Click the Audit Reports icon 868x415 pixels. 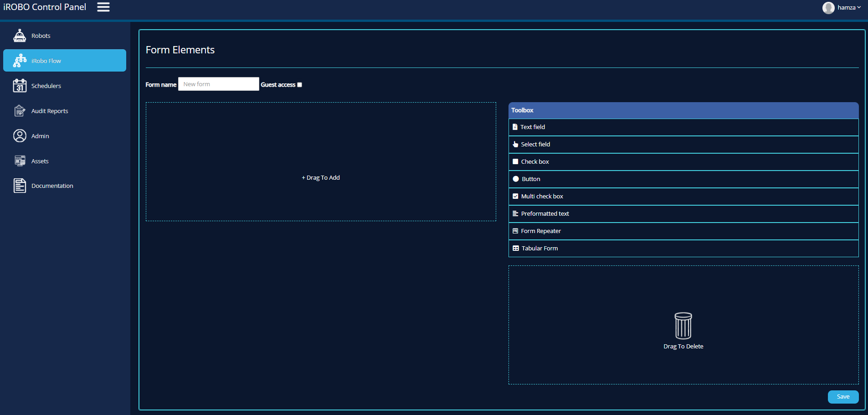(x=20, y=111)
